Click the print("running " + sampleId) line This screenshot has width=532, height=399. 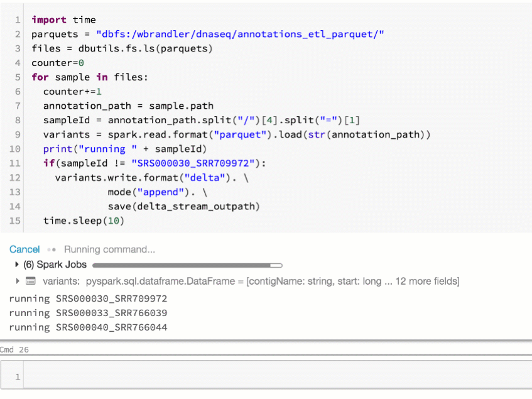[125, 149]
